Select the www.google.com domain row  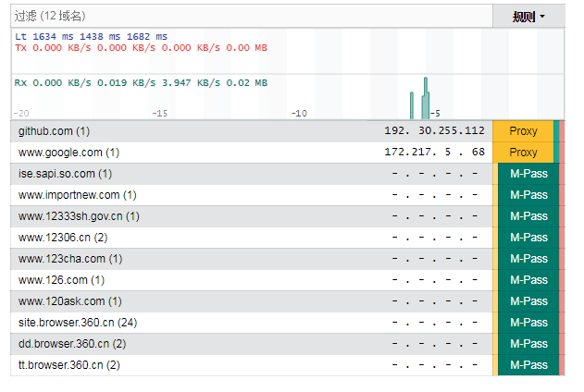tap(68, 153)
